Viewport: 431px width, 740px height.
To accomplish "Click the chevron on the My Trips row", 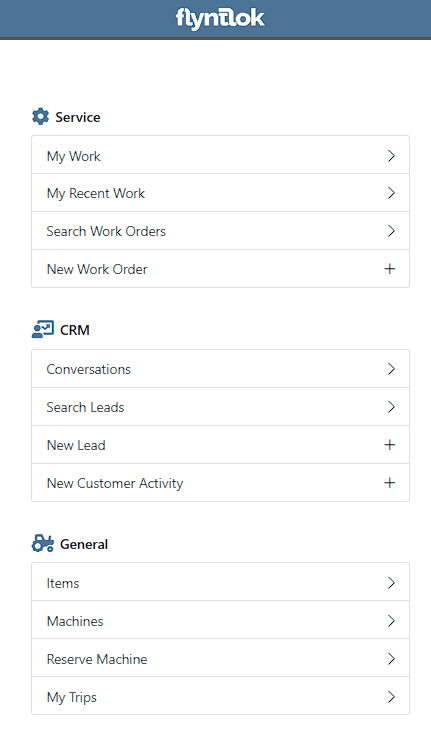I will [x=391, y=697].
